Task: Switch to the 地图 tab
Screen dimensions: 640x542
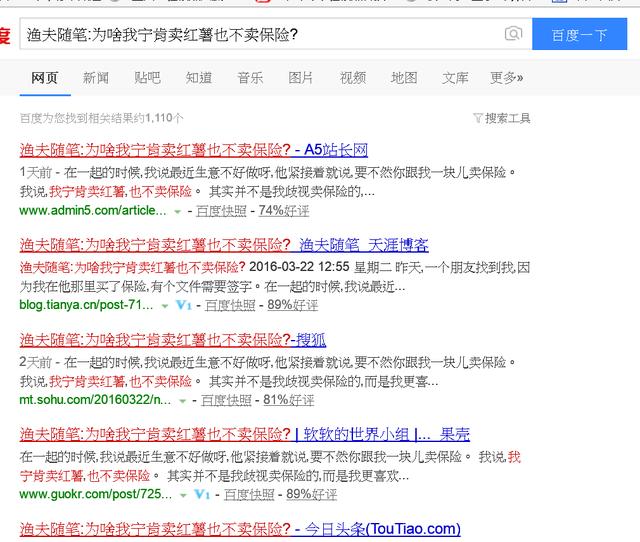Action: (x=404, y=78)
